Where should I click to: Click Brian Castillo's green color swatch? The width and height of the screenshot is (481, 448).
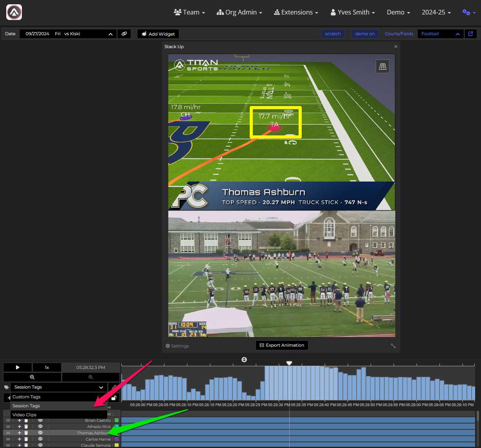(x=117, y=420)
